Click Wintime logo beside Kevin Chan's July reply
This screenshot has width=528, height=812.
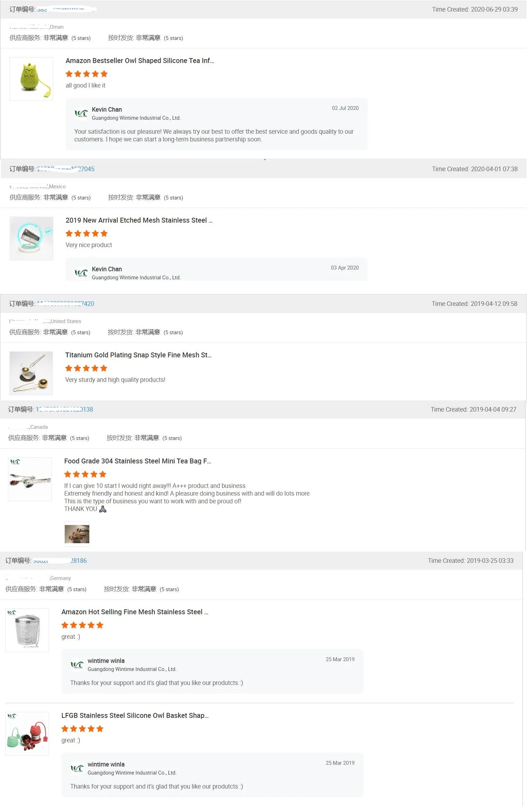[x=81, y=113]
